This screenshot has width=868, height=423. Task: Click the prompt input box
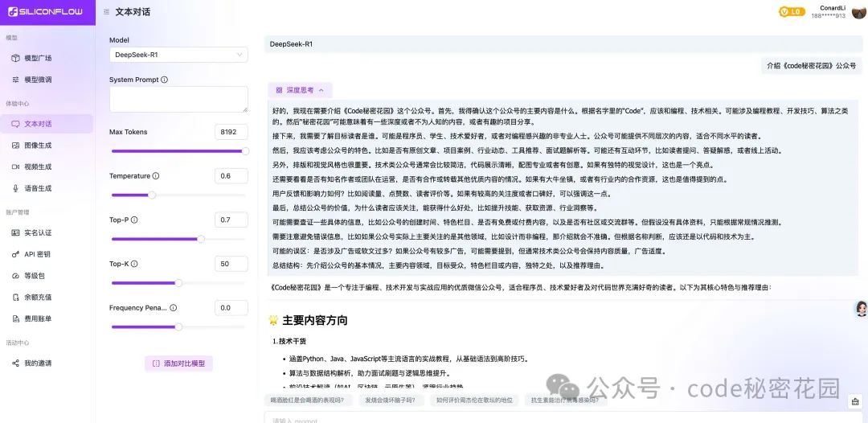coord(563,418)
